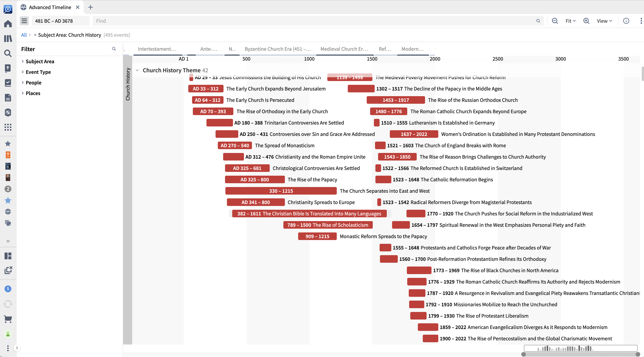Select the Search tool in the sidebar
The height and width of the screenshot is (357, 644).
point(8,53)
